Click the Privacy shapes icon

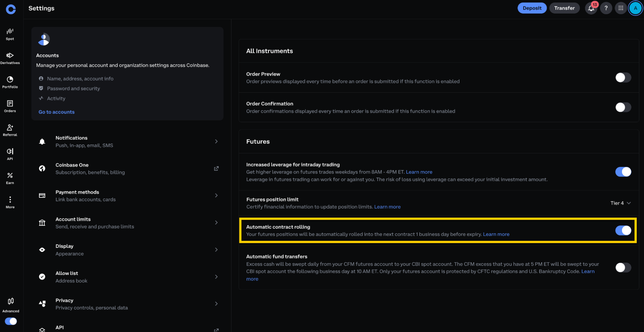click(x=42, y=304)
